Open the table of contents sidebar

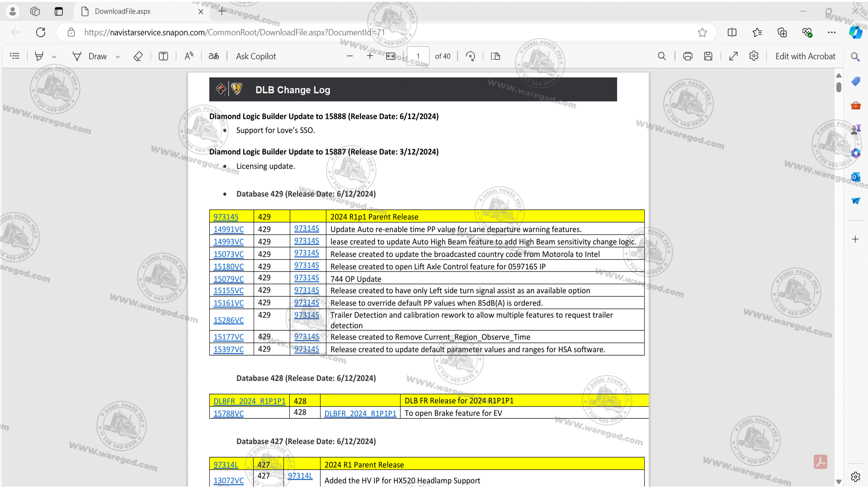click(15, 56)
